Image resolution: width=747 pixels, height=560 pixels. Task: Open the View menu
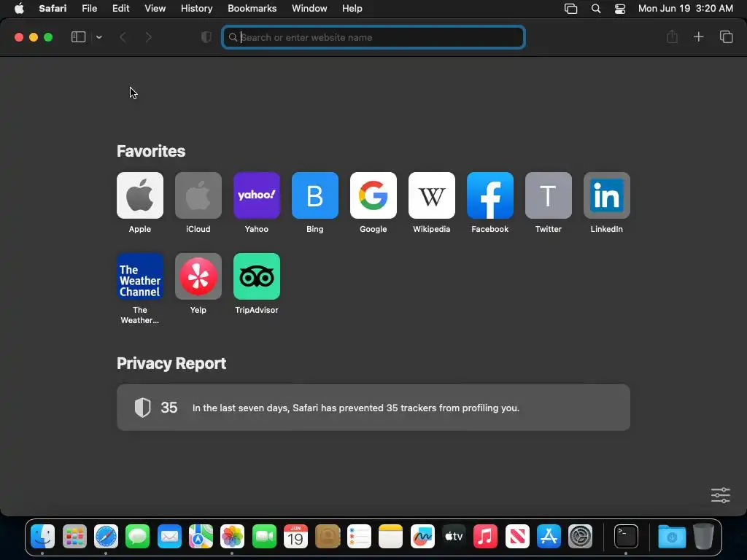tap(155, 9)
